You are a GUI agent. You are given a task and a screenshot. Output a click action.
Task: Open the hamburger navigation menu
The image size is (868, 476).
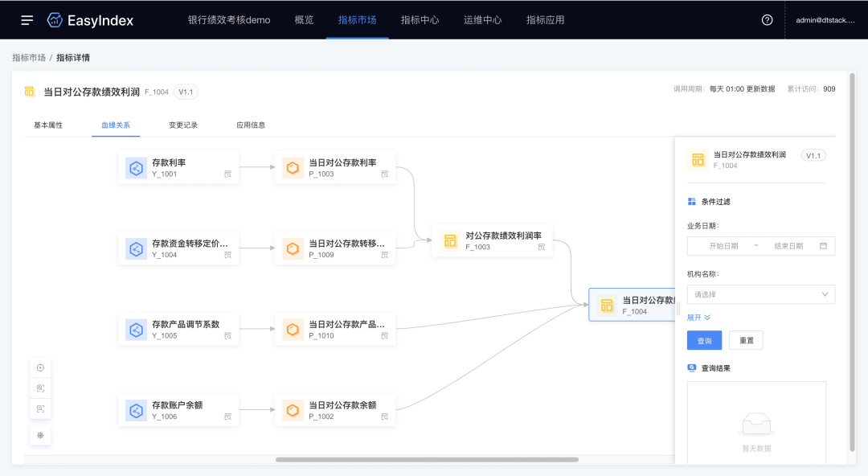point(27,20)
